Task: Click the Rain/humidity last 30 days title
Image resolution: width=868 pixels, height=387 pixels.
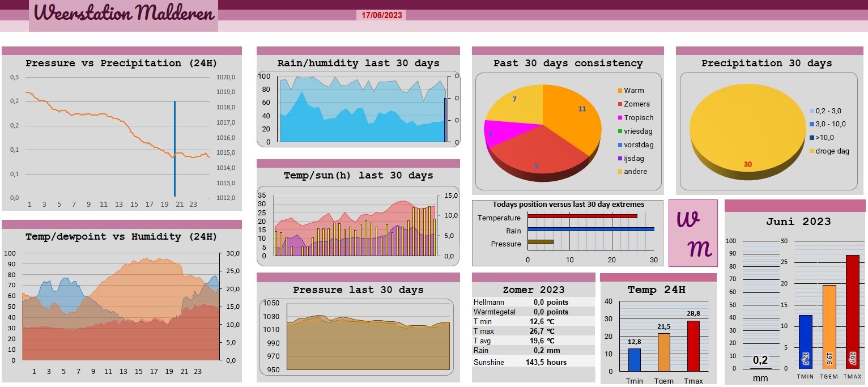Action: (x=358, y=63)
